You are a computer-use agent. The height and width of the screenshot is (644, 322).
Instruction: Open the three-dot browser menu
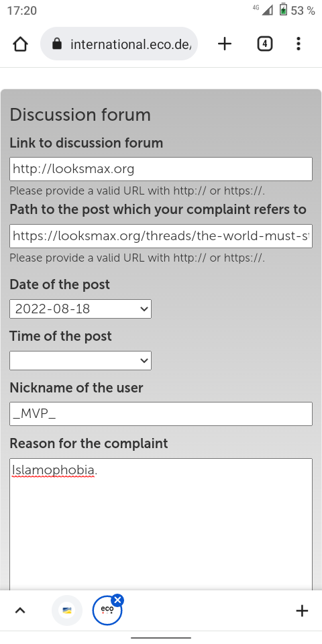coord(299,44)
